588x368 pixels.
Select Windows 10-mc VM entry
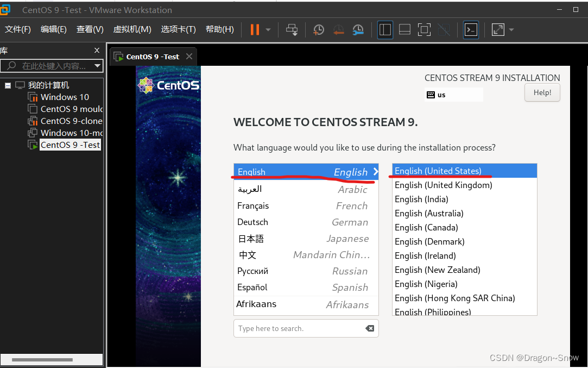(71, 133)
